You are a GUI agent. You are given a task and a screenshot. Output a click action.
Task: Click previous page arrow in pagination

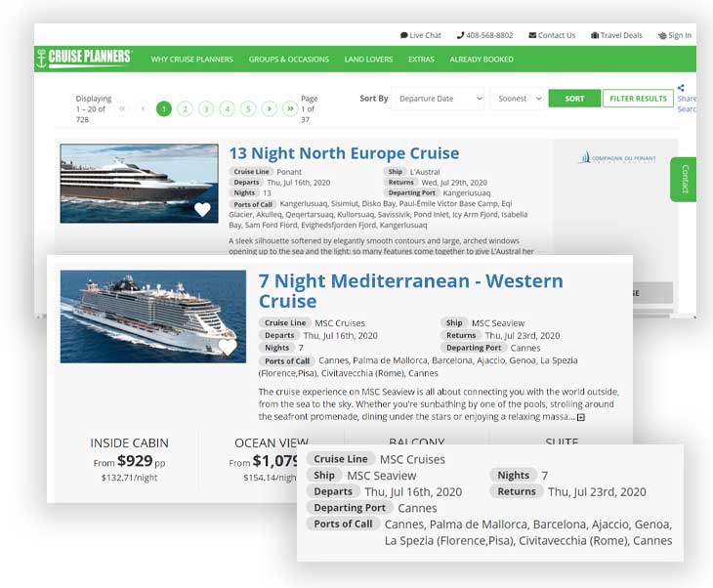tap(143, 108)
